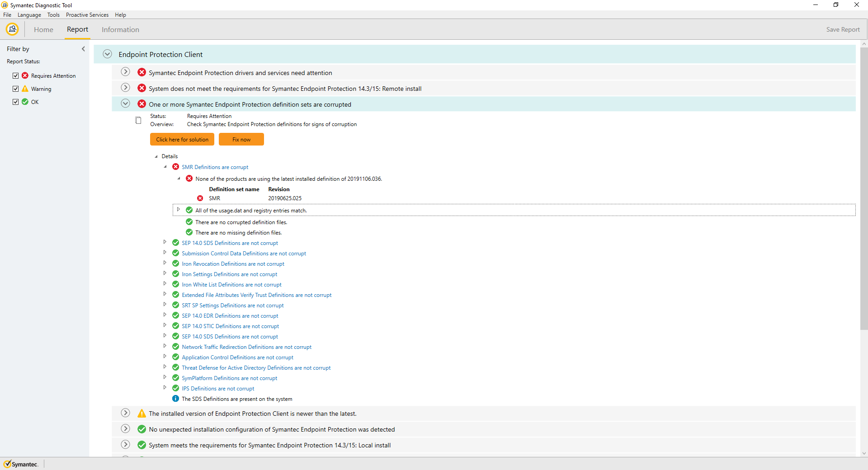Image resolution: width=868 pixels, height=470 pixels.
Task: Click the red error icon beside drivers and services
Action: (x=142, y=72)
